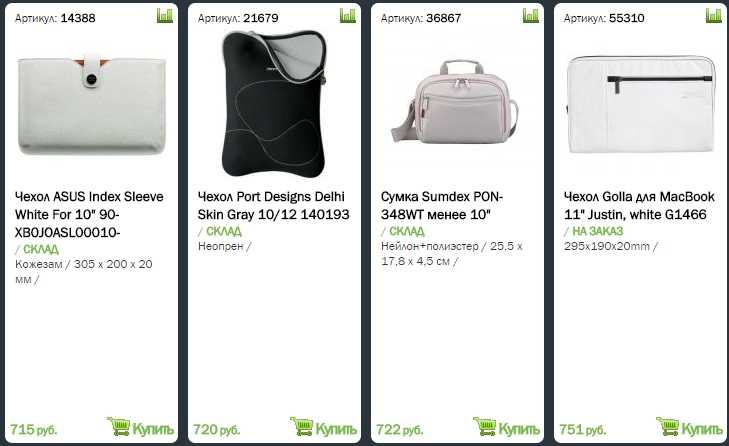Open Чехол Golla для MacBook 11" link
Viewport: 729px width, 446px height.
[x=639, y=206]
